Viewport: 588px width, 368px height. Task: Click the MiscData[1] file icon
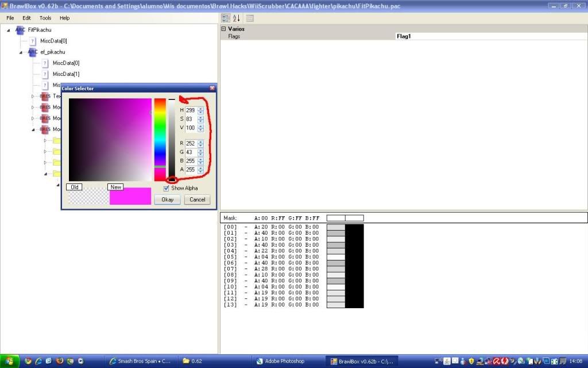pyautogui.click(x=45, y=74)
